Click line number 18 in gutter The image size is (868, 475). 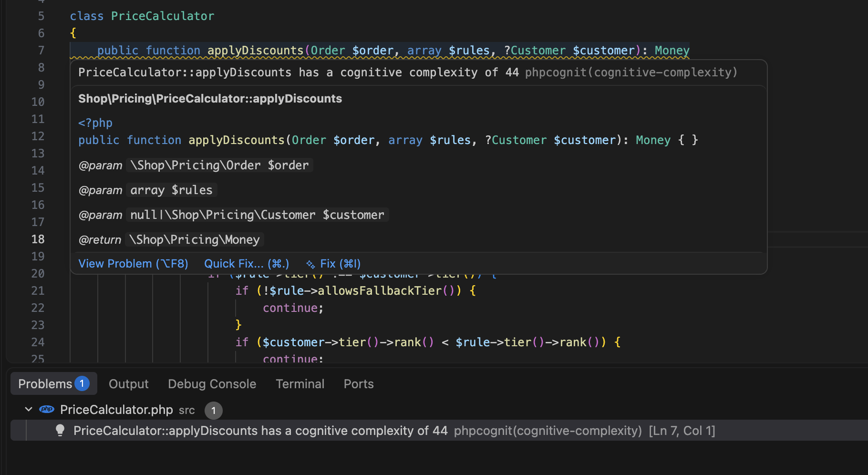point(38,239)
